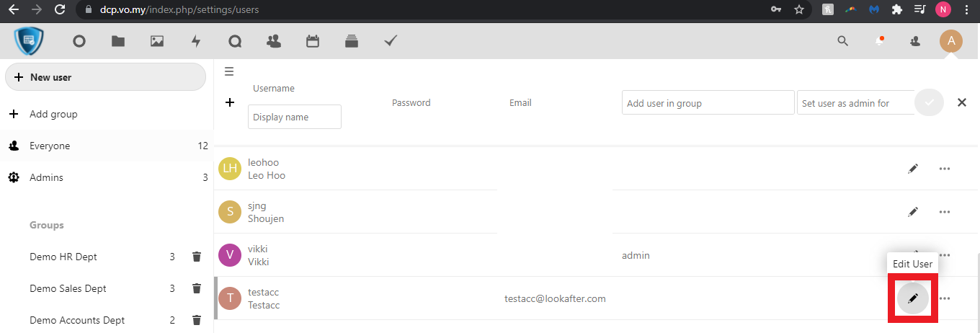Select the Everyone group filter
Screen dimensions: 980x333
tap(50, 146)
